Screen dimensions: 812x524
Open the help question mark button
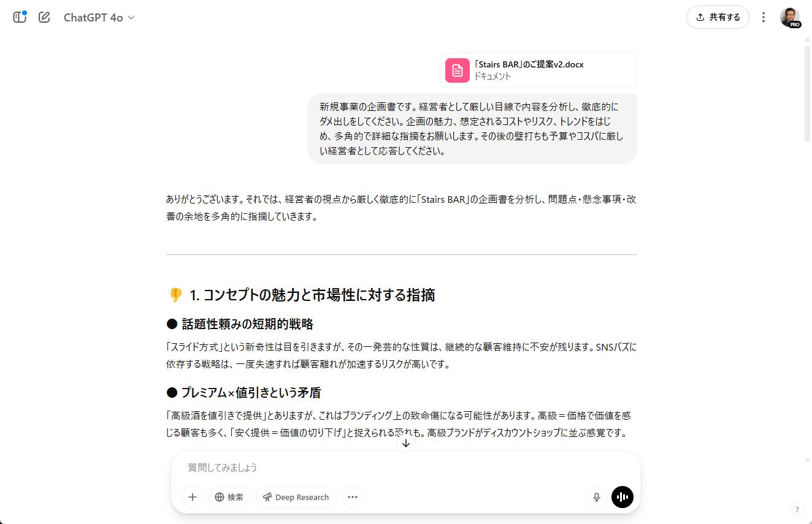(797, 509)
